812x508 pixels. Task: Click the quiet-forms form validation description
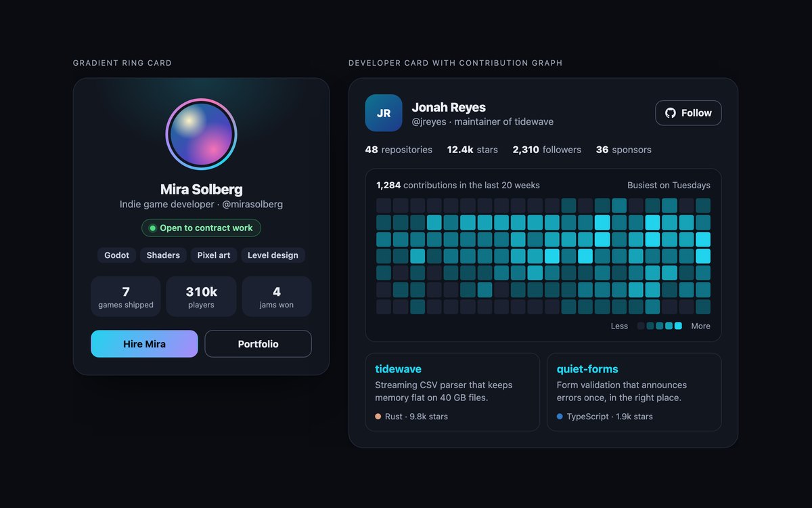[623, 391]
